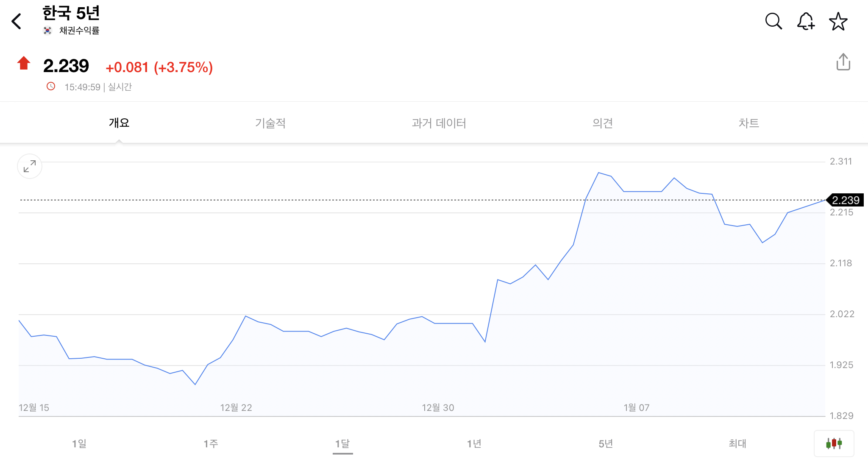Screen dimensions: 868x466
Task: Choose the 5년 time range
Action: coord(606,444)
